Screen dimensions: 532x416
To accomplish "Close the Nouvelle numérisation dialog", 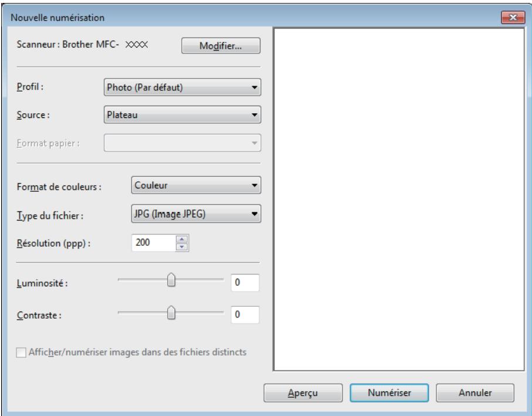I will click(x=513, y=17).
